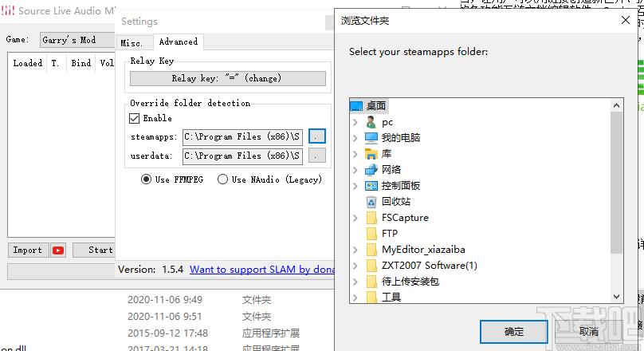Expand the pc tree node
Viewport: 644px width, 351px height.
[355, 122]
